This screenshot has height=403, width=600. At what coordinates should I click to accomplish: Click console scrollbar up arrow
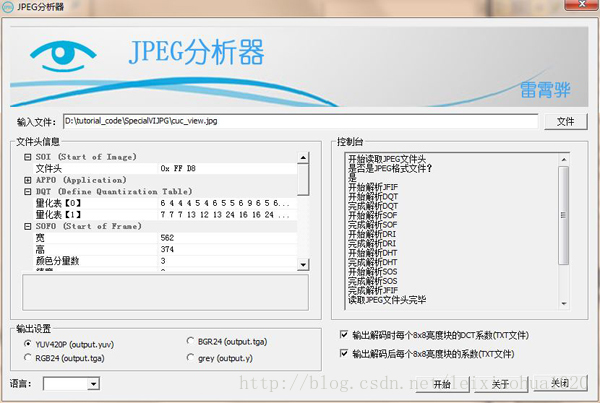[x=564, y=159]
